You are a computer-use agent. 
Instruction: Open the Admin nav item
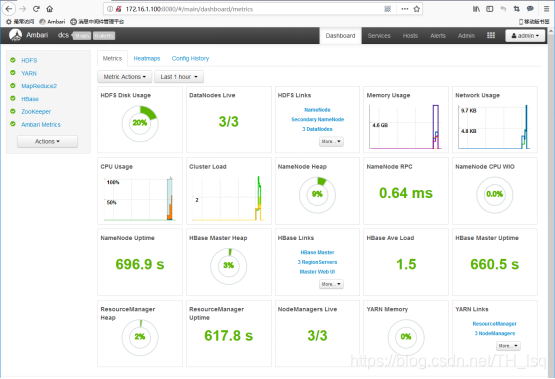[466, 36]
